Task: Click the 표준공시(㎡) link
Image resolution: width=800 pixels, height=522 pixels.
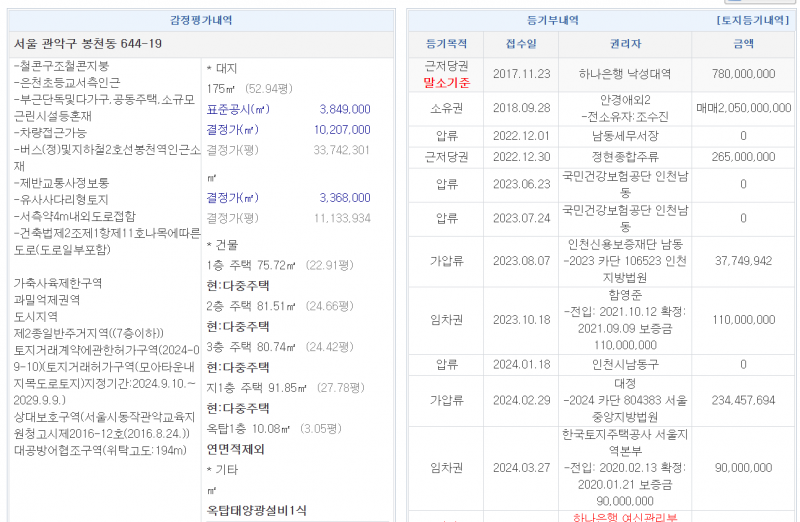Action: pyautogui.click(x=238, y=109)
